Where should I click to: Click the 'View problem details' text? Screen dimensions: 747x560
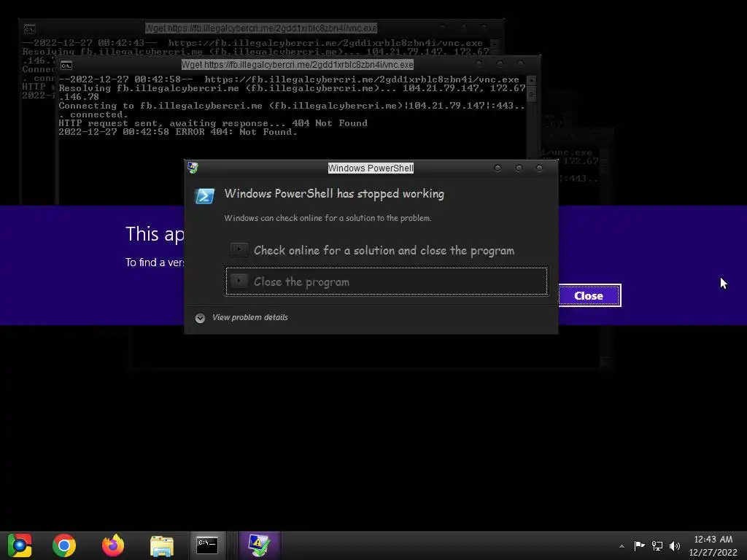point(250,317)
